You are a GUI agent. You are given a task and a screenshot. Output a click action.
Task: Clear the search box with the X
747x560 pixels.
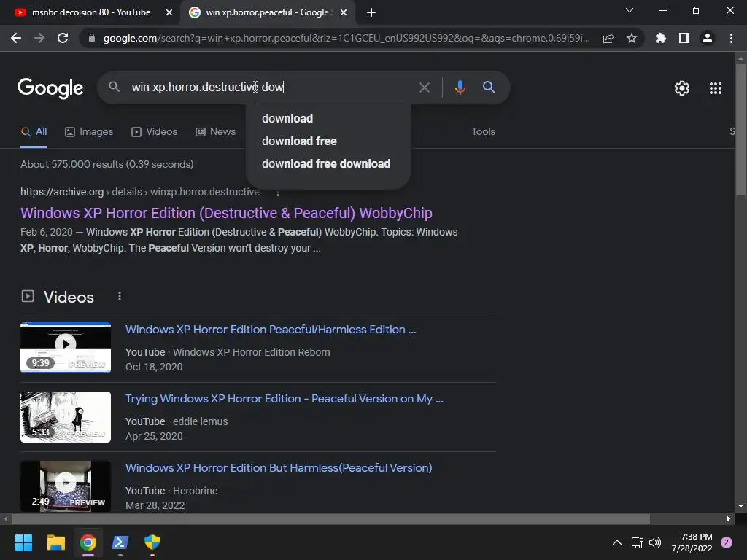click(424, 87)
